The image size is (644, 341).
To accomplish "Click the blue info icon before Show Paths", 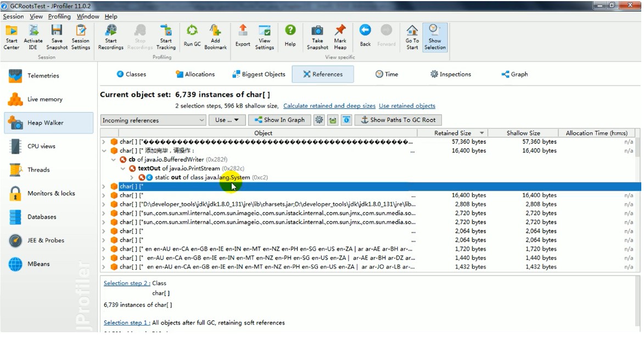I will pos(346,120).
